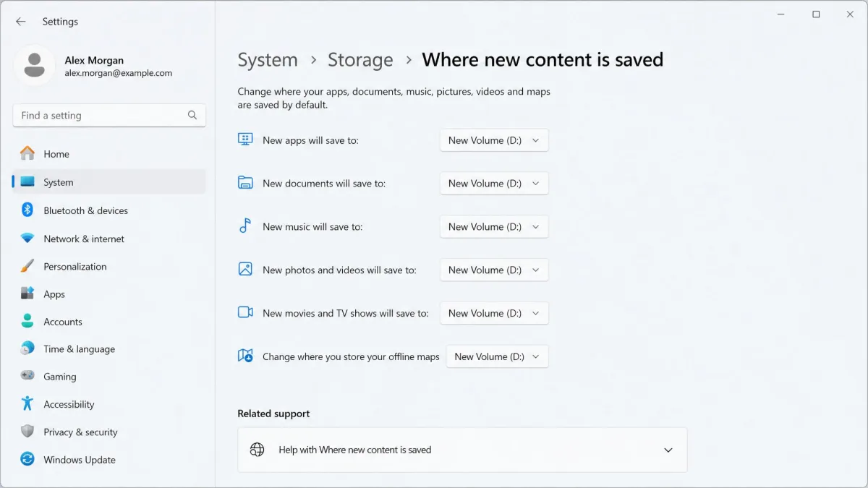Screen dimensions: 868x488
Task: Click Alex Morgan's profile avatar
Action: (x=34, y=66)
